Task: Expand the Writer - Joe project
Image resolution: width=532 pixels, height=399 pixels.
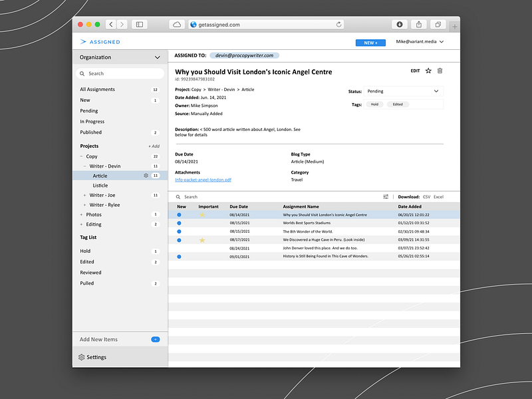Action: [84, 196]
